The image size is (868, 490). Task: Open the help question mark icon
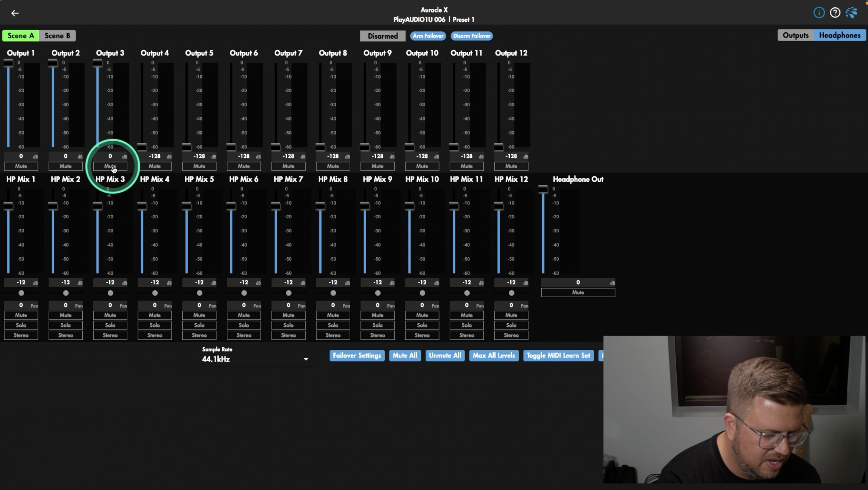coord(835,13)
